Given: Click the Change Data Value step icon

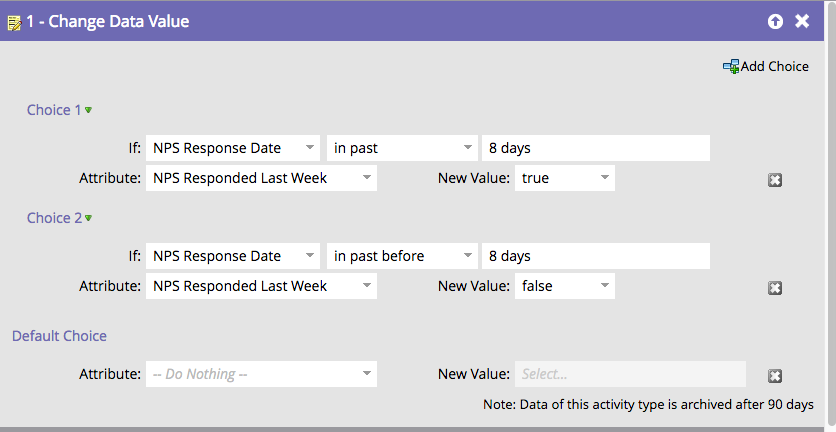Looking at the screenshot, I should (14, 21).
